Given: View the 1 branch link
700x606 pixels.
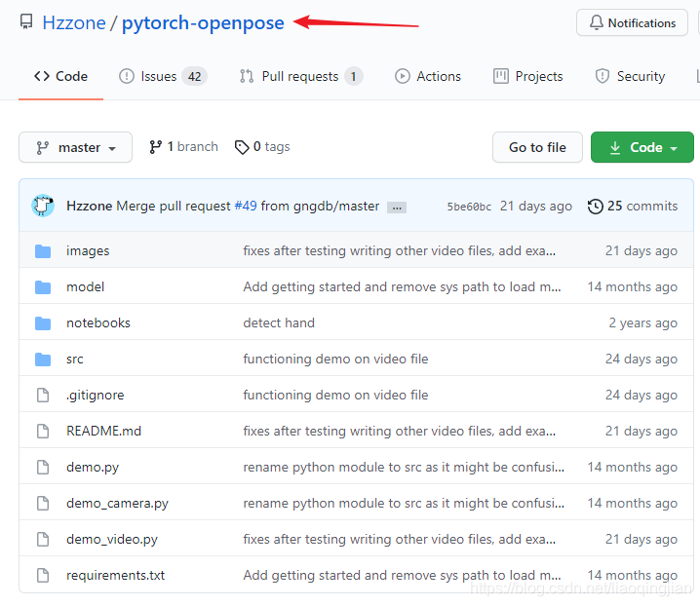Looking at the screenshot, I should pos(183,147).
